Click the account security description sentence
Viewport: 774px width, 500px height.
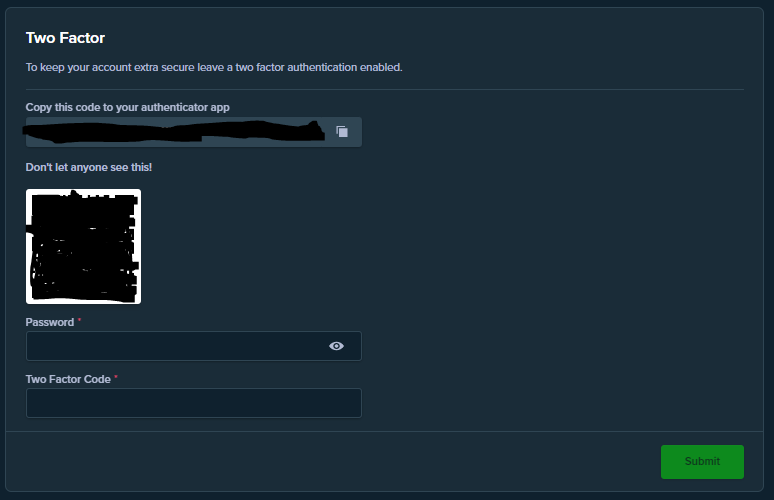[214, 67]
